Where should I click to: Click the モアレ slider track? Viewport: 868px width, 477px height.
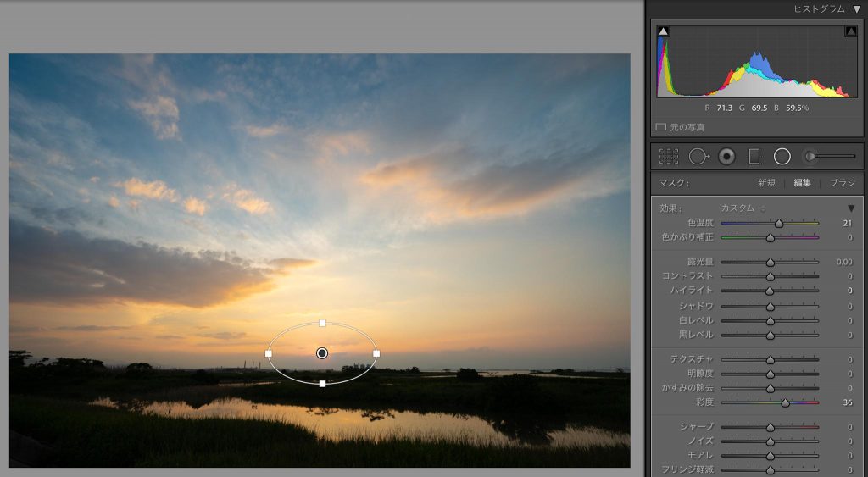[770, 456]
